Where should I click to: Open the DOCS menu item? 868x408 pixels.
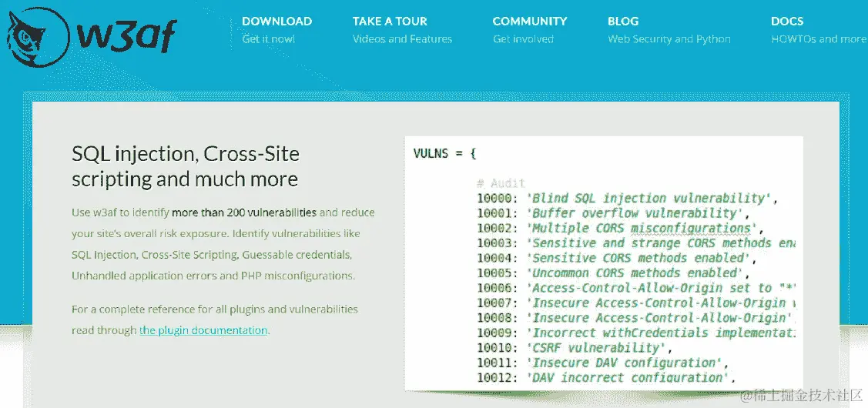pyautogui.click(x=786, y=22)
